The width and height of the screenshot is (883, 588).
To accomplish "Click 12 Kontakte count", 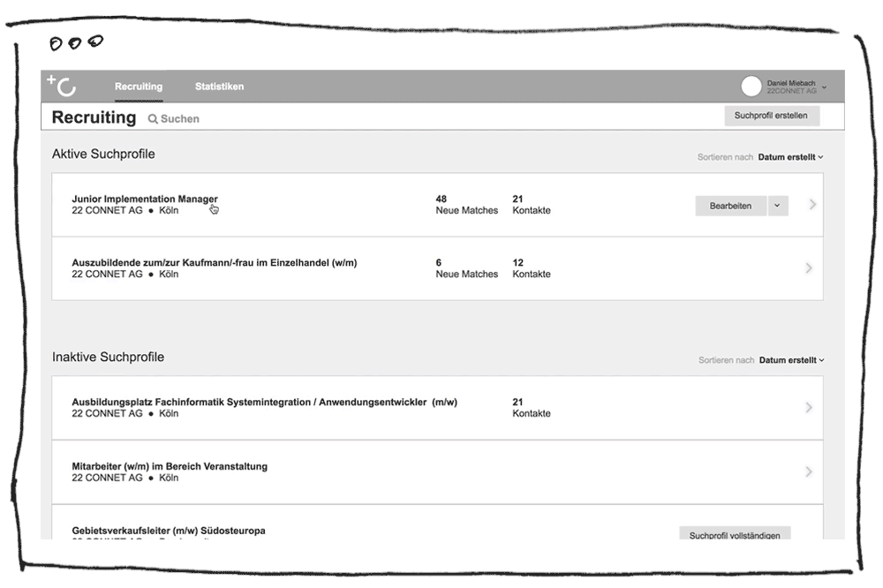I will click(531, 268).
